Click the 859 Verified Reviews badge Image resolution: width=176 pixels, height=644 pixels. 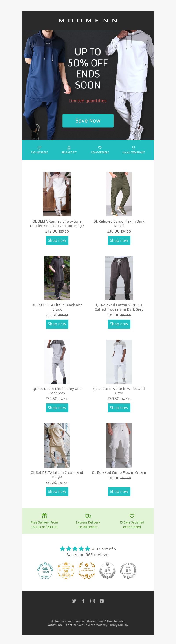coord(45,571)
